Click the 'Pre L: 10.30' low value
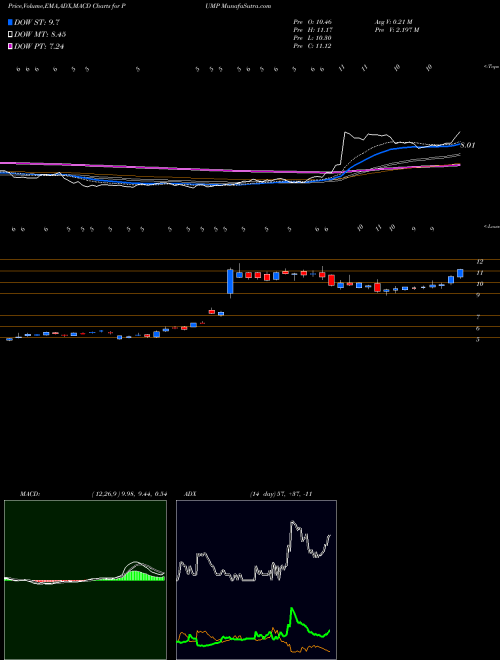The height and width of the screenshot is (660, 500). 314,38
